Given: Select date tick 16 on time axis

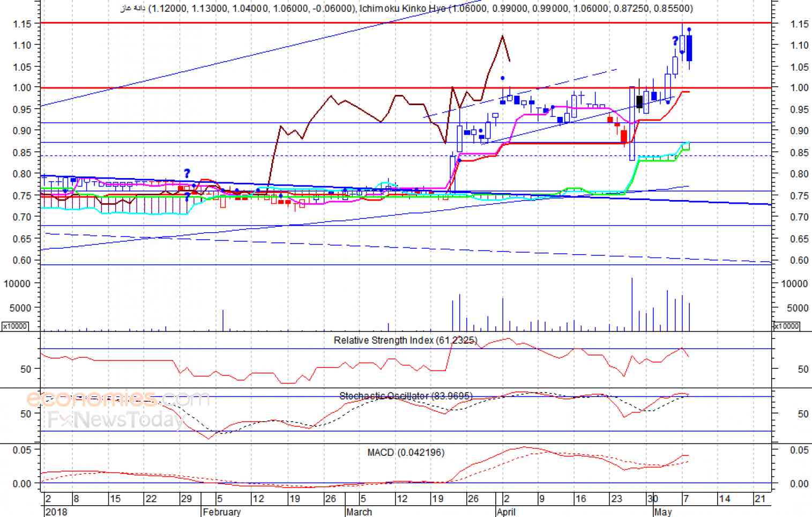Looking at the screenshot, I should tap(580, 499).
